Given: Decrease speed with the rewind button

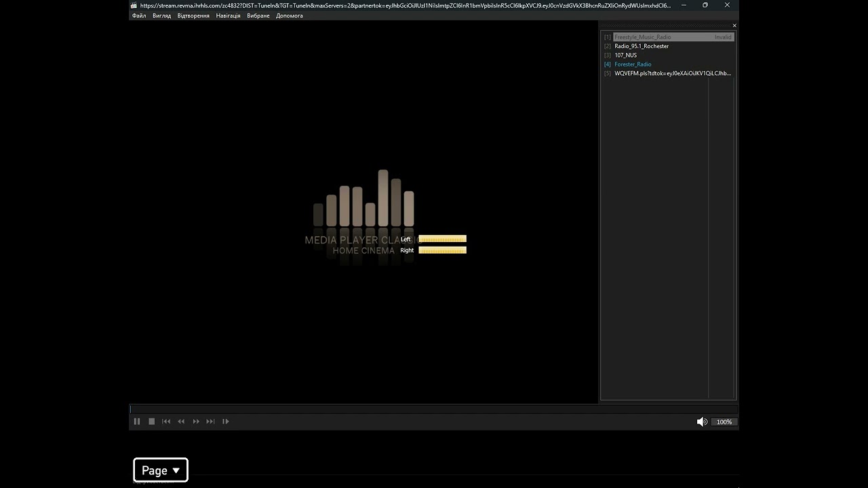Looking at the screenshot, I should 181,422.
